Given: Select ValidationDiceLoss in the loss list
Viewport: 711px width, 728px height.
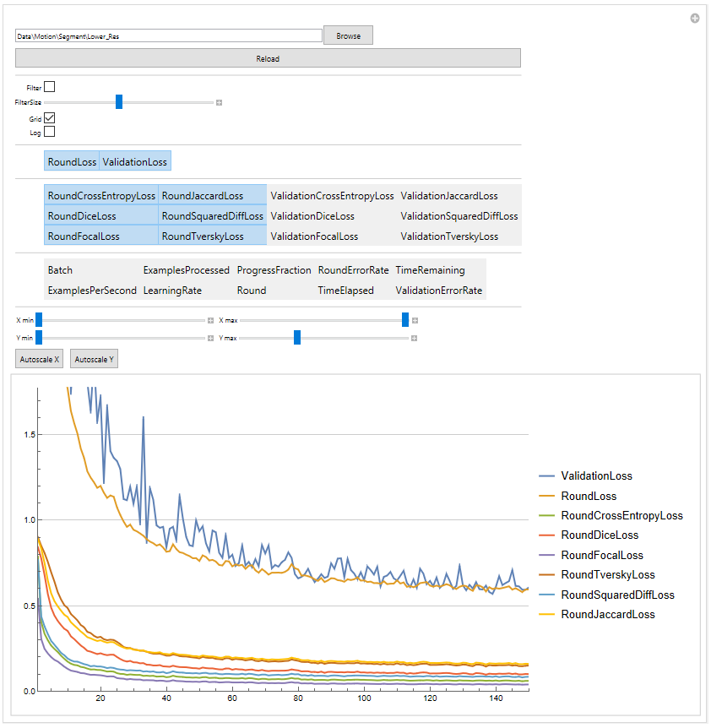Looking at the screenshot, I should pos(312,216).
